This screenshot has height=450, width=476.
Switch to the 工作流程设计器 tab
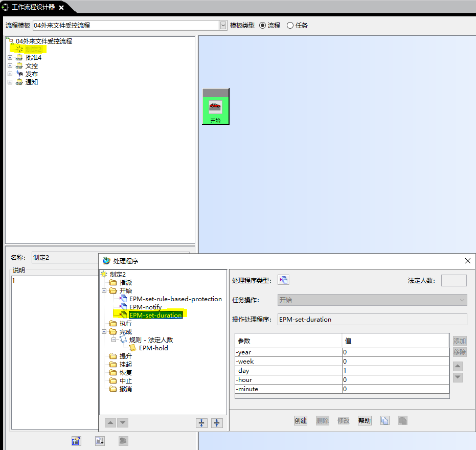[33, 7]
